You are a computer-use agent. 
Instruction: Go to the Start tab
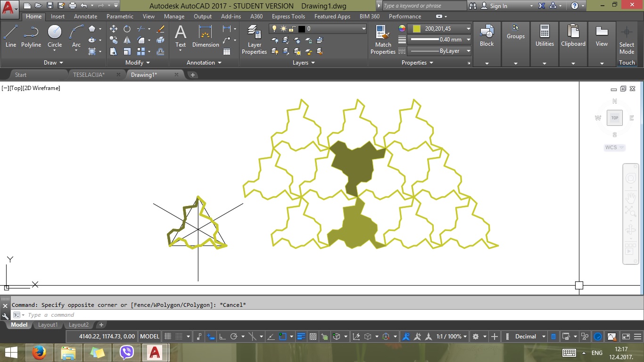[21, 74]
